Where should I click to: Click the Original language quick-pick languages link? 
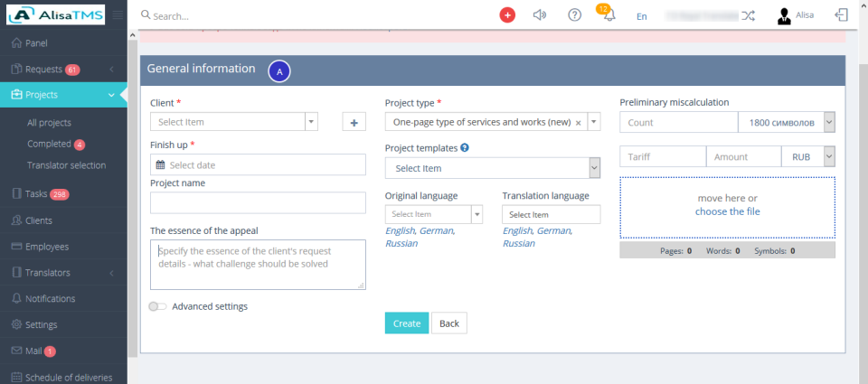pyautogui.click(x=420, y=237)
